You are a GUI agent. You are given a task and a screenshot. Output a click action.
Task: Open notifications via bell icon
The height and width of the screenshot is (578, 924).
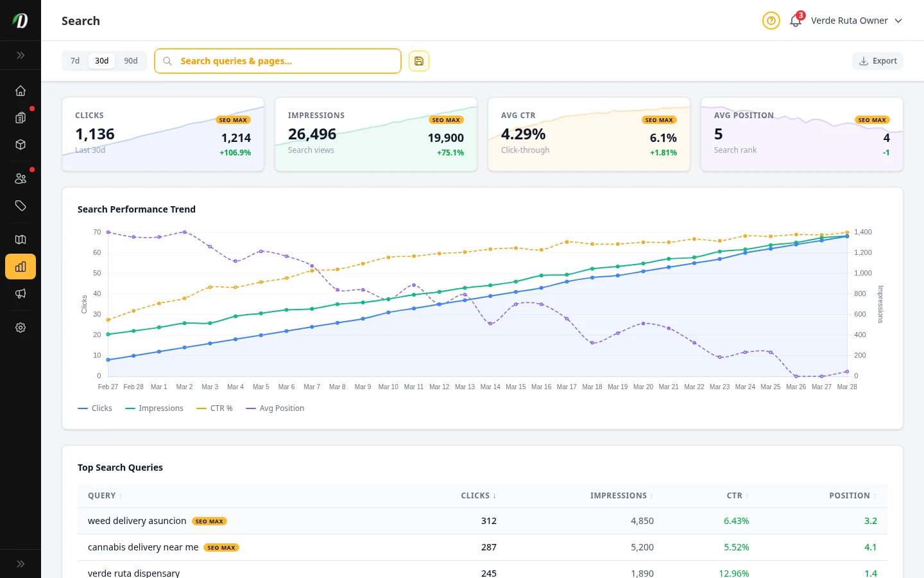[x=794, y=21]
